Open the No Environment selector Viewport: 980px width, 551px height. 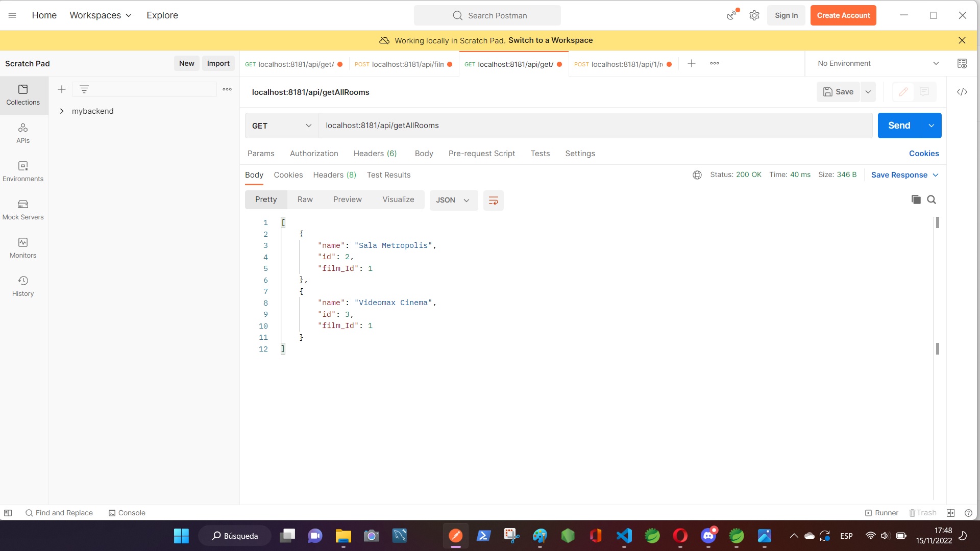click(878, 63)
